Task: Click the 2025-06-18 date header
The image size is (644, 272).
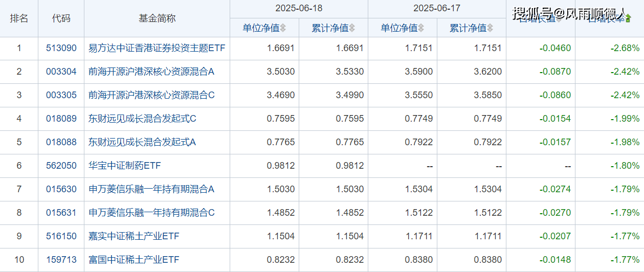Action: pos(299,9)
